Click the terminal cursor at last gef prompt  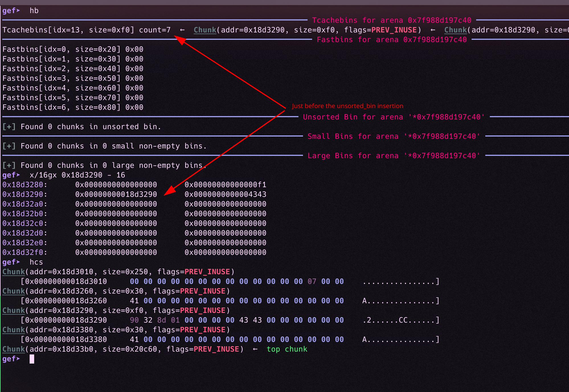[32, 359]
